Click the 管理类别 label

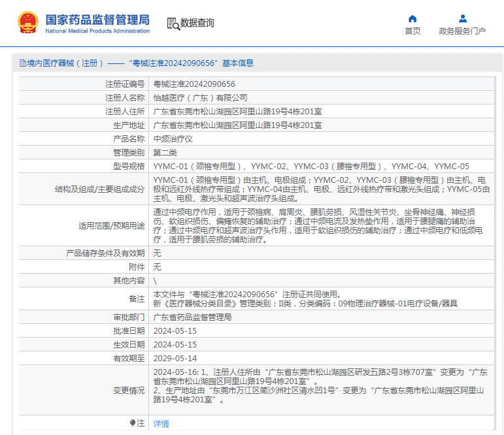(129, 153)
